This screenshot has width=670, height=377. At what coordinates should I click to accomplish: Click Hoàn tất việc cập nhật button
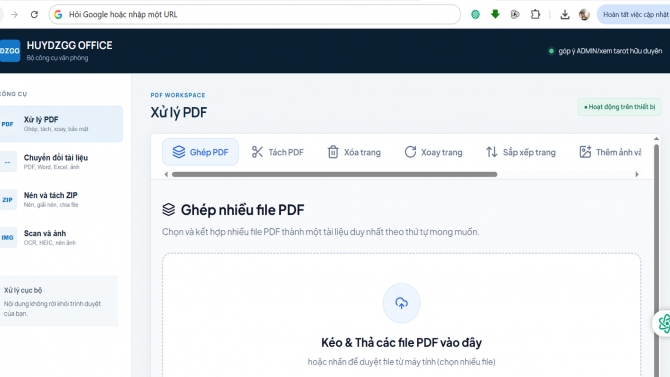(634, 15)
